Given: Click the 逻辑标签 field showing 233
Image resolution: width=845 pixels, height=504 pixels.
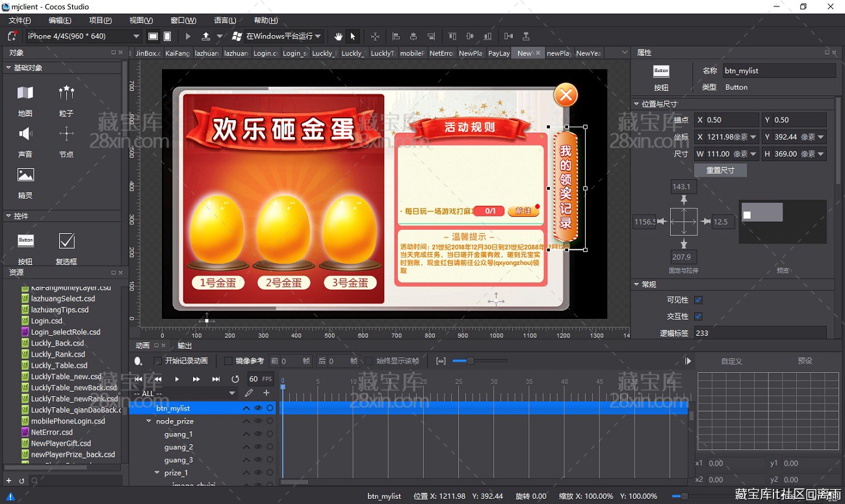Looking at the screenshot, I should coord(759,333).
